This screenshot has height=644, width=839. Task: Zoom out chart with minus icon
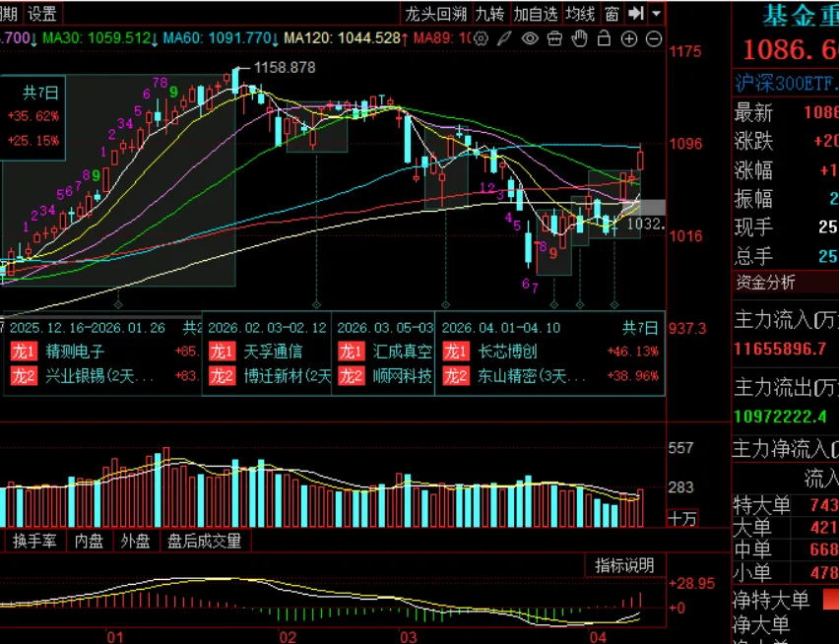coord(654,38)
